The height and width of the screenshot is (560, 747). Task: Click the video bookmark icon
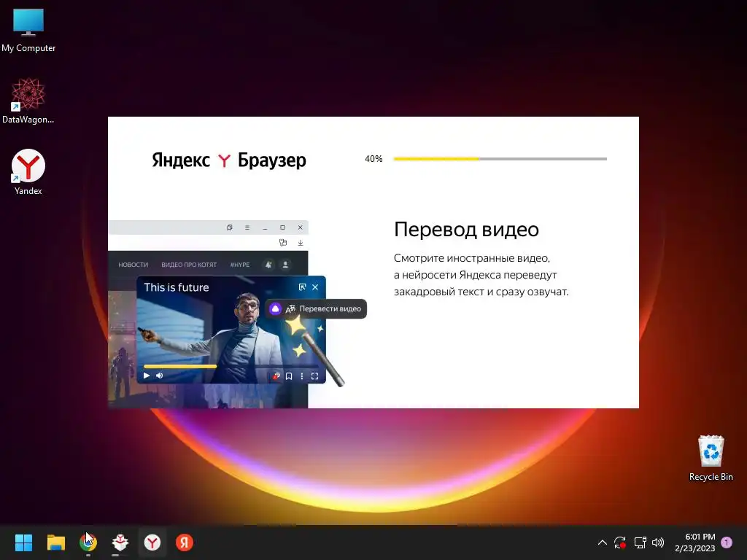click(x=289, y=376)
